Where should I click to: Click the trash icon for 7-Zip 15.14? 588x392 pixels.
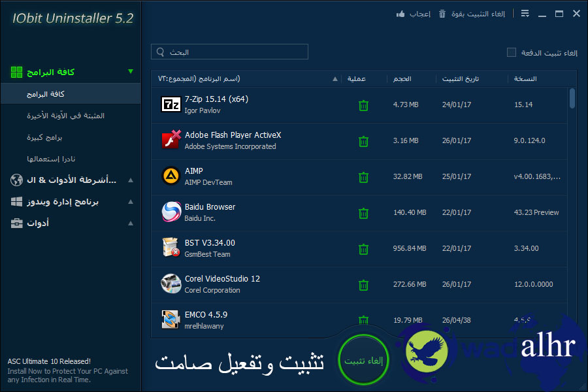[363, 105]
